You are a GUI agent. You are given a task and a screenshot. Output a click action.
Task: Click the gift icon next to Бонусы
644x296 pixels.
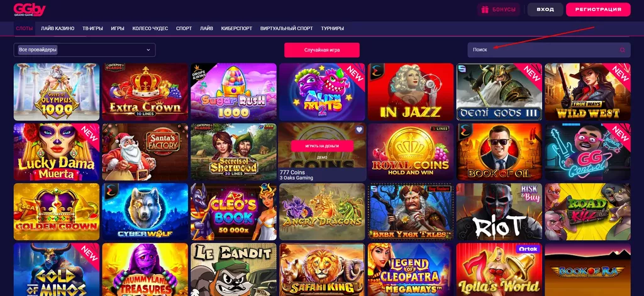point(485,9)
